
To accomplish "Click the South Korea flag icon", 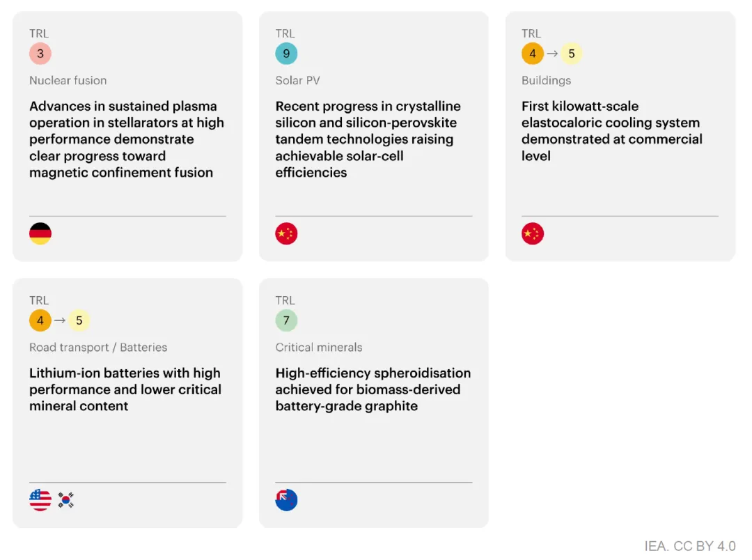I will [x=66, y=500].
